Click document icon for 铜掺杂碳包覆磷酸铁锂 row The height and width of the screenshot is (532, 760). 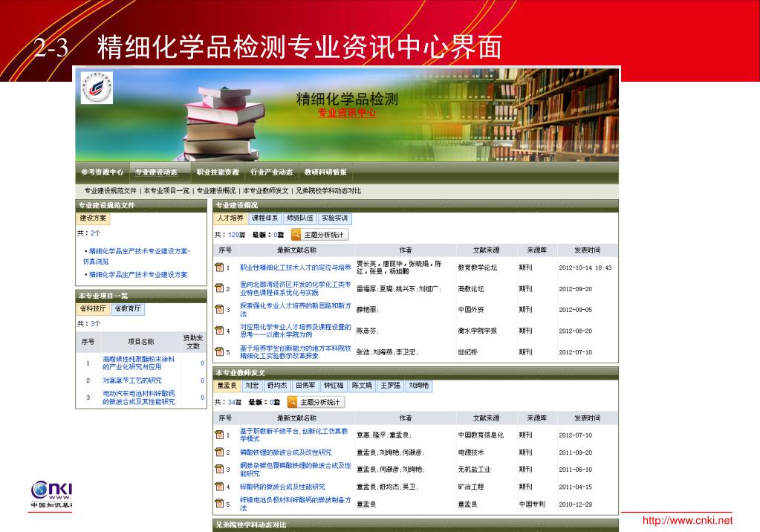tap(219, 469)
